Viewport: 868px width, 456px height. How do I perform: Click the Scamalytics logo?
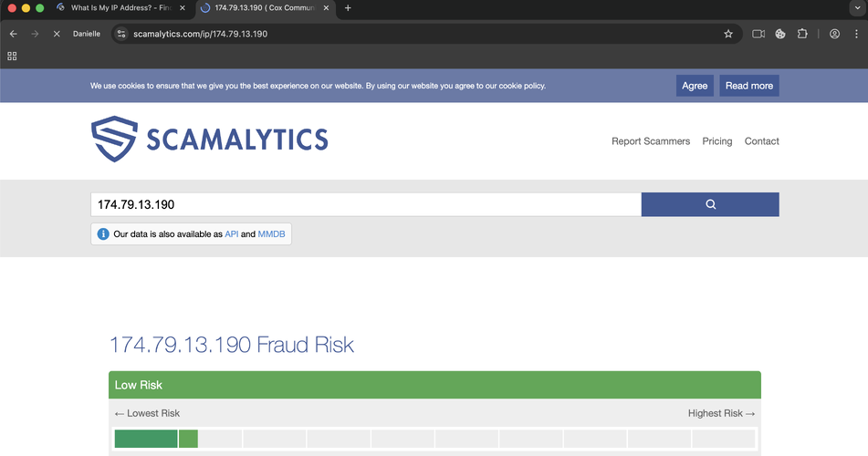click(210, 139)
